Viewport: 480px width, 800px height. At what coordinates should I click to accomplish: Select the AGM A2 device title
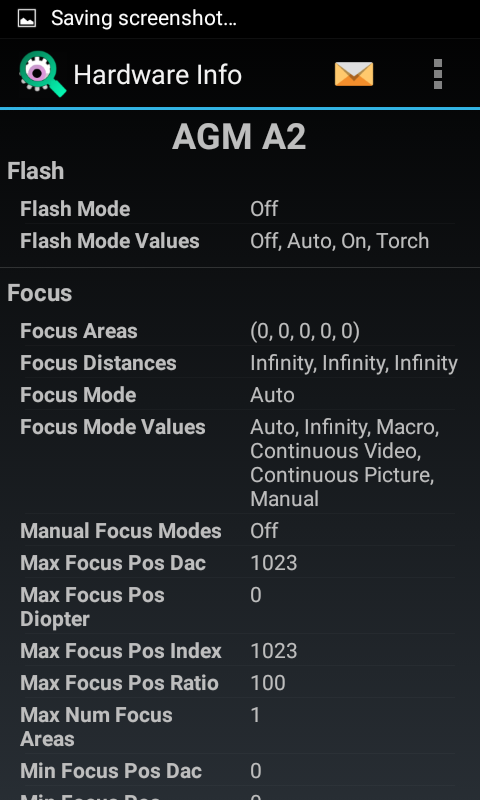(x=239, y=137)
